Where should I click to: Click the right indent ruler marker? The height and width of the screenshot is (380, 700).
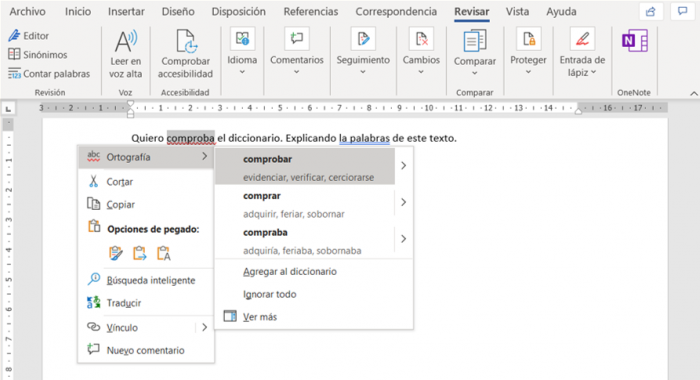[x=578, y=111]
